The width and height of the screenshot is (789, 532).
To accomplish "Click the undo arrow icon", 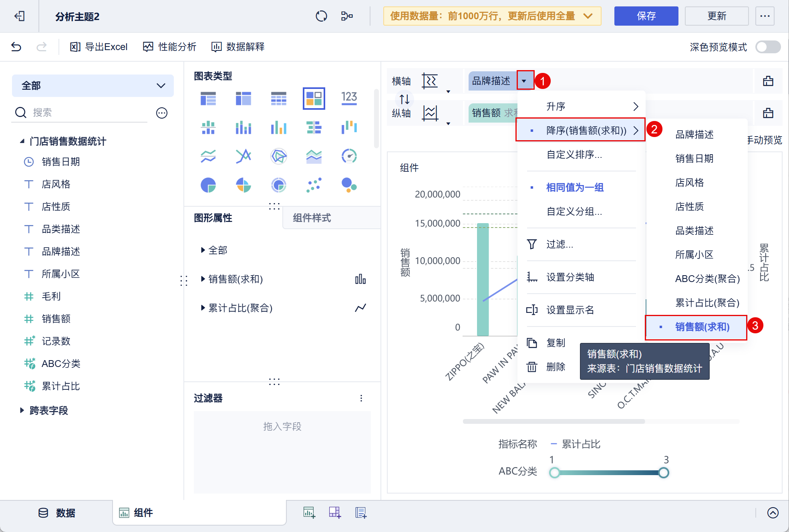I will [x=16, y=47].
